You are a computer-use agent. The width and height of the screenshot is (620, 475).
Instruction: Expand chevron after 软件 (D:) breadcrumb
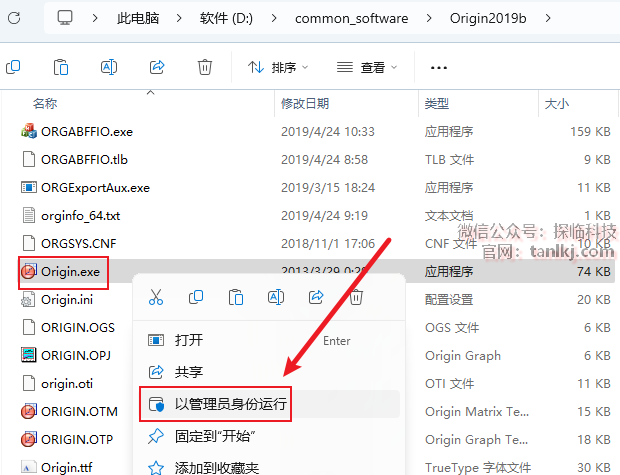pyautogui.click(x=274, y=18)
